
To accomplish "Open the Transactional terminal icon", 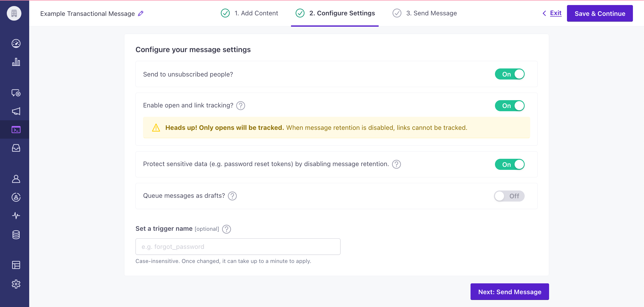I will coord(16,130).
